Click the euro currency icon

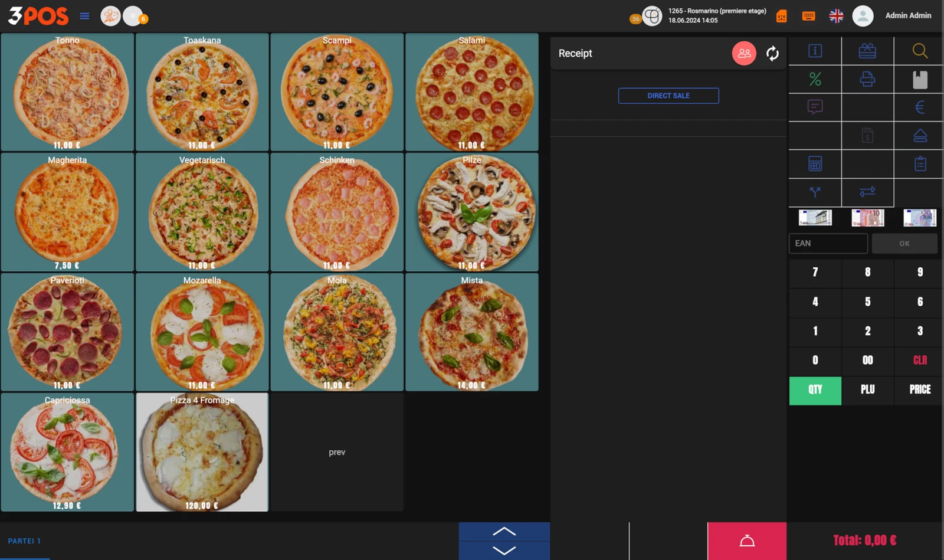coord(920,107)
